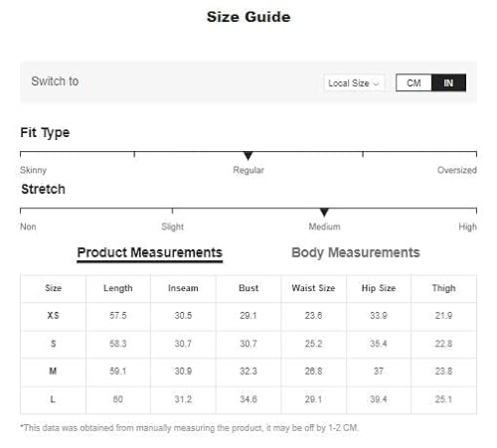Screen dimensions: 497x448
Task: Click the Thigh column header
Action: click(443, 288)
